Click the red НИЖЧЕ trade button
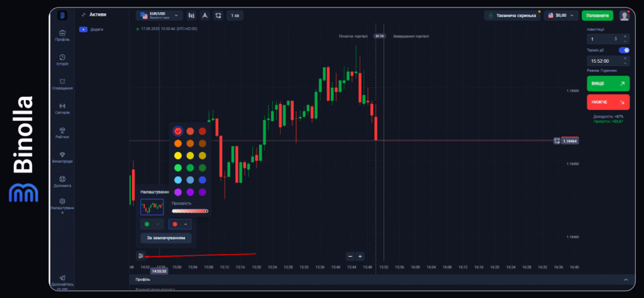This screenshot has height=298, width=644. coord(608,102)
